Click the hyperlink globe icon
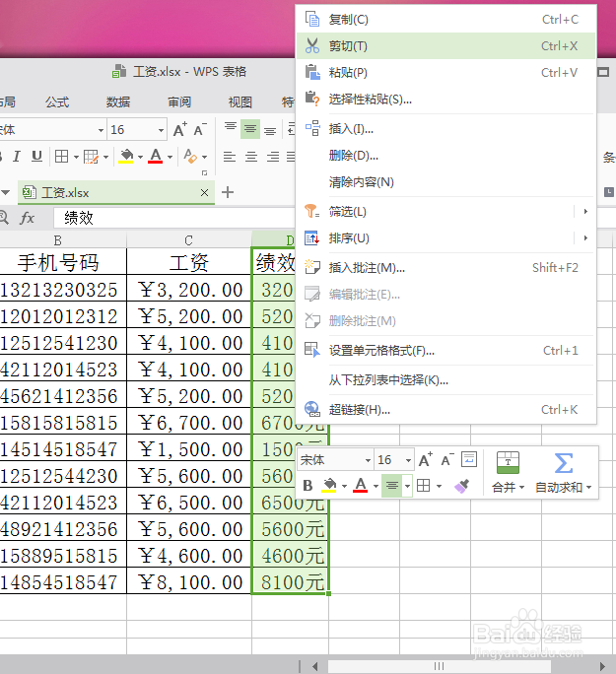The height and width of the screenshot is (674, 616). tap(312, 409)
